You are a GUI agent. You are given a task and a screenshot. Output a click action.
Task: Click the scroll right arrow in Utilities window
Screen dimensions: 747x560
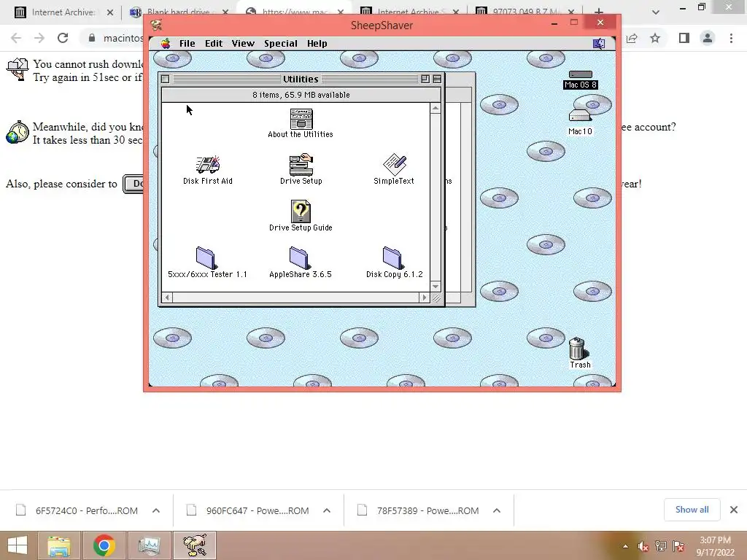424,297
